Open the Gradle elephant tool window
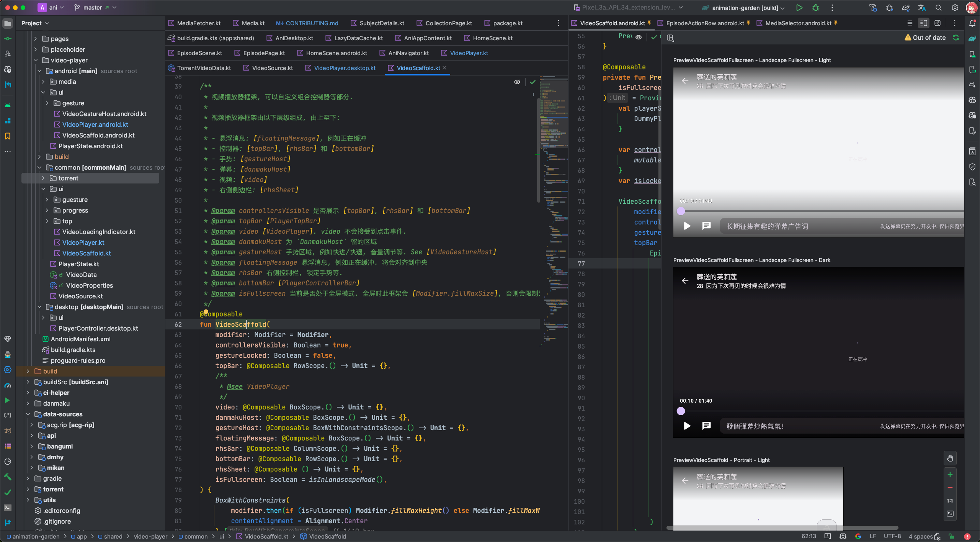 [972, 39]
